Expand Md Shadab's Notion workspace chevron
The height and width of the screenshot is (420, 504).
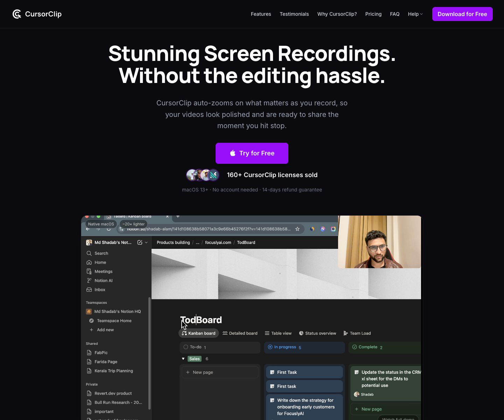click(146, 242)
